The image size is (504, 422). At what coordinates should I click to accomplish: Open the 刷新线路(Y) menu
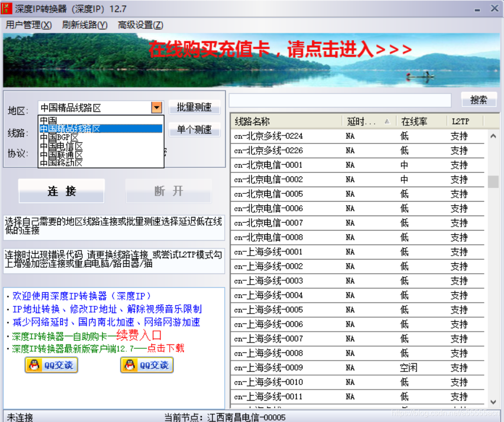(84, 25)
